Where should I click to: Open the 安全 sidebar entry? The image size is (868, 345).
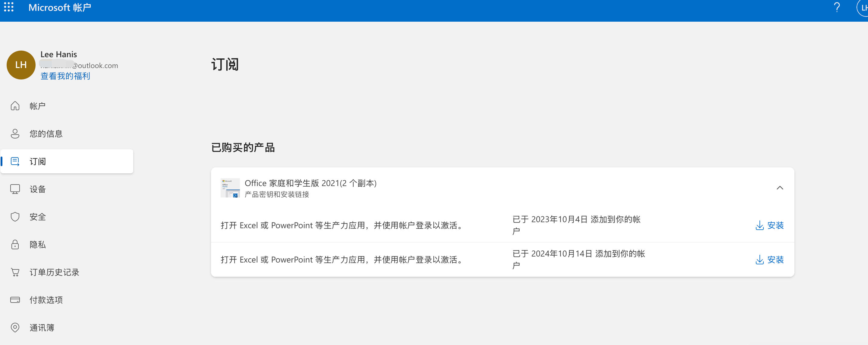[67, 217]
